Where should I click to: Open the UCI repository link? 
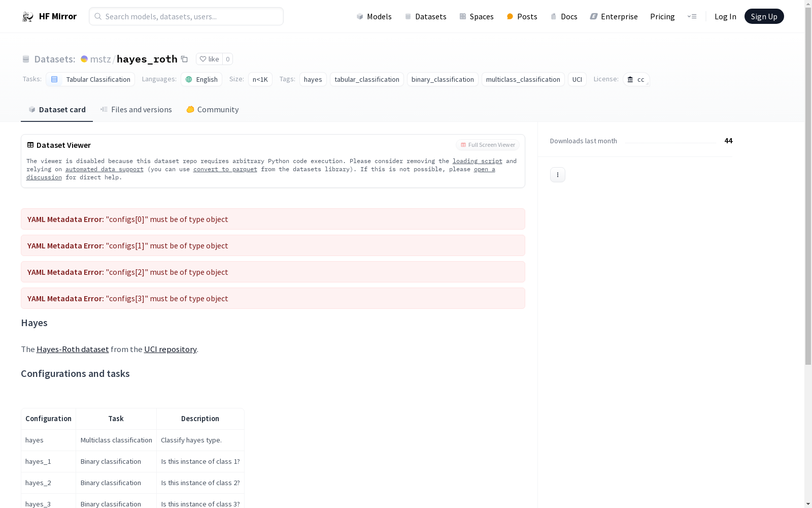coord(170,350)
